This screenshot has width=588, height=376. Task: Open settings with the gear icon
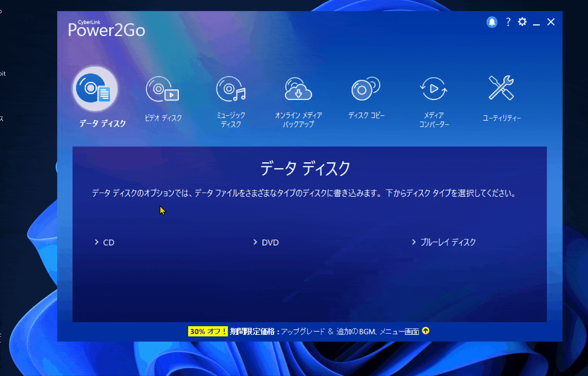click(x=522, y=22)
